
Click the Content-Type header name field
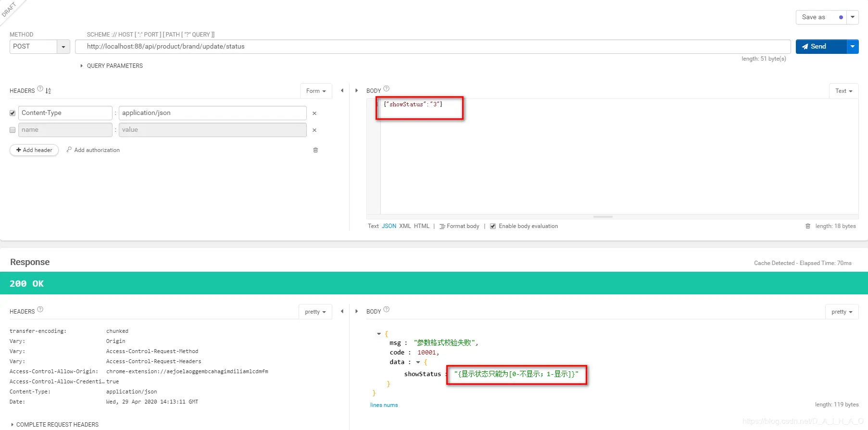pyautogui.click(x=65, y=113)
